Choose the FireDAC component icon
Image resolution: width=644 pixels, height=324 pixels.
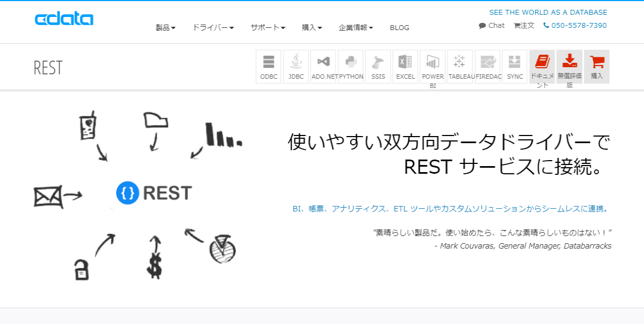(x=487, y=67)
